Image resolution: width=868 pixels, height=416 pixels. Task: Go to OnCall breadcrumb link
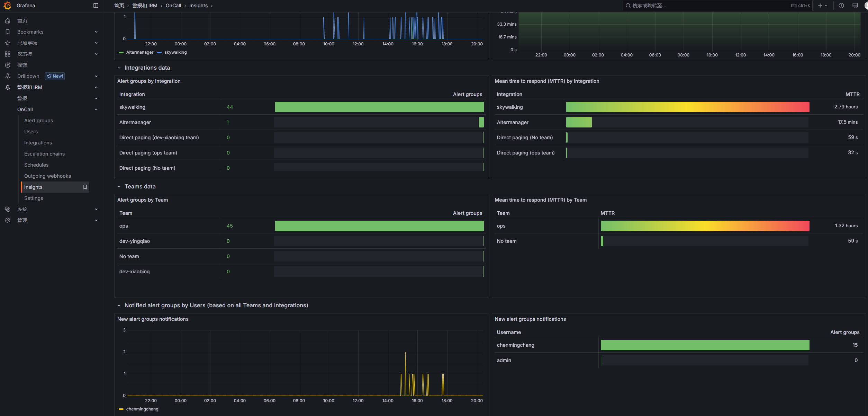[173, 6]
